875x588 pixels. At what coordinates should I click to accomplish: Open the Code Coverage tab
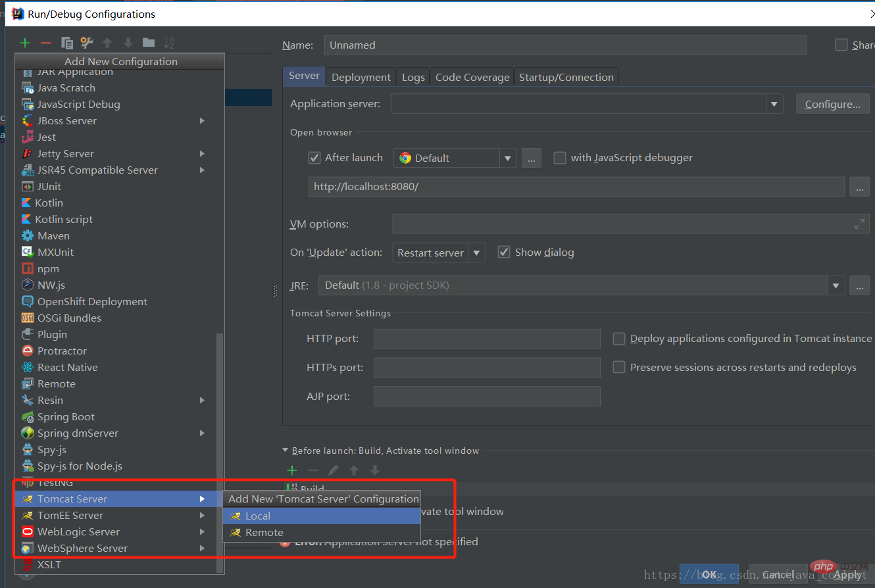click(x=472, y=77)
